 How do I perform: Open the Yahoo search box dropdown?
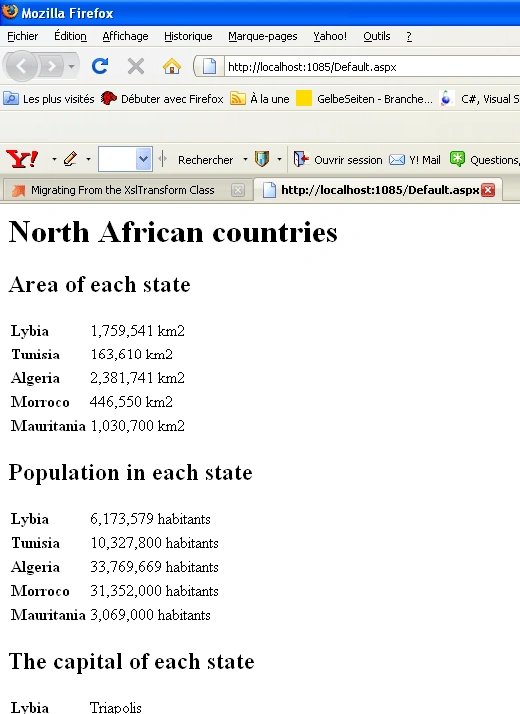tap(143, 159)
